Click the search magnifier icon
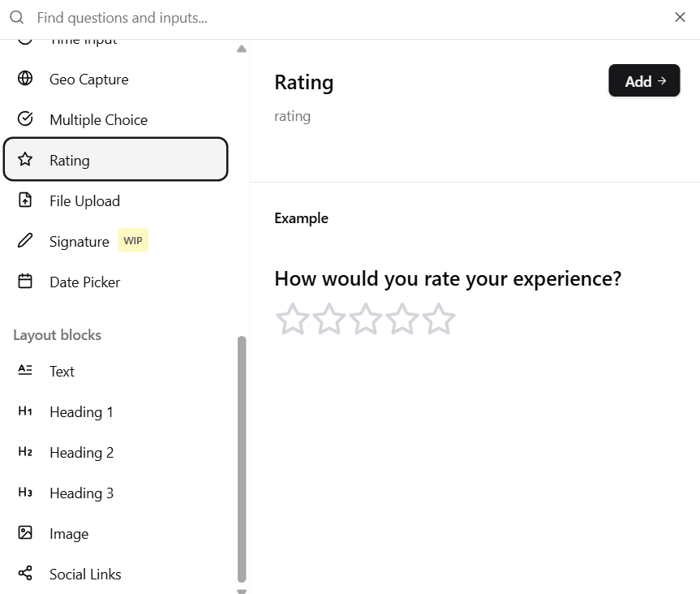This screenshot has width=700, height=594. [x=16, y=17]
